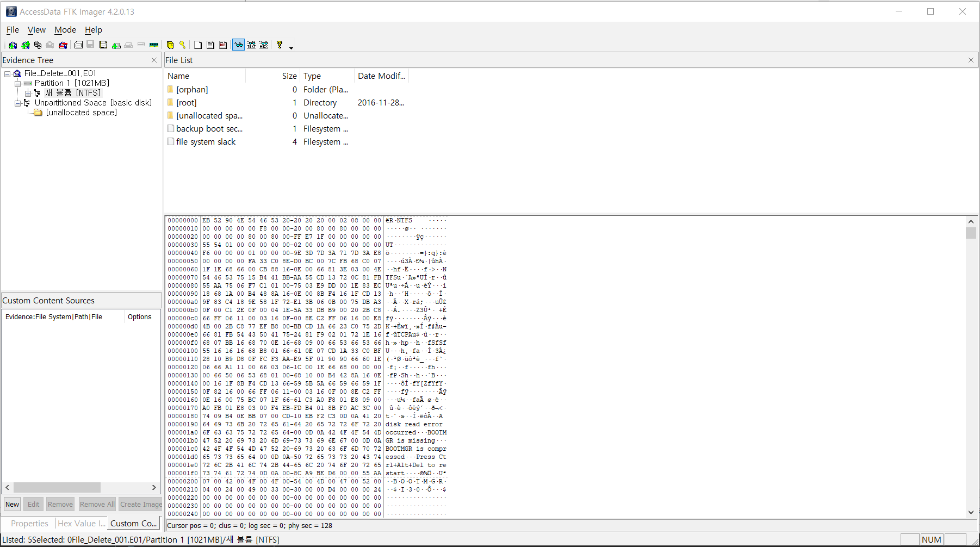980x547 pixels.
Task: Close the Evidence Tree pane
Action: (154, 60)
